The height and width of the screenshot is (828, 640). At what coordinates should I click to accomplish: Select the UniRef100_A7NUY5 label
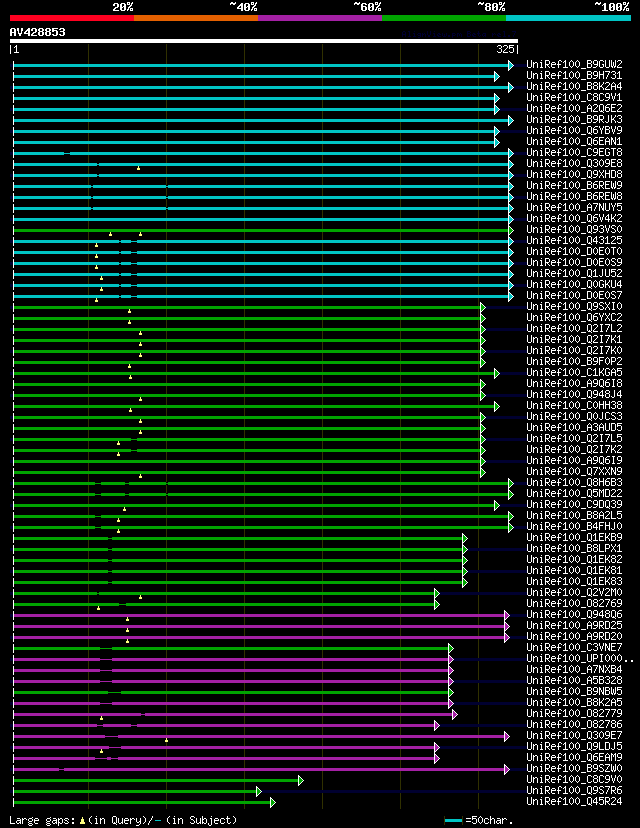click(575, 207)
